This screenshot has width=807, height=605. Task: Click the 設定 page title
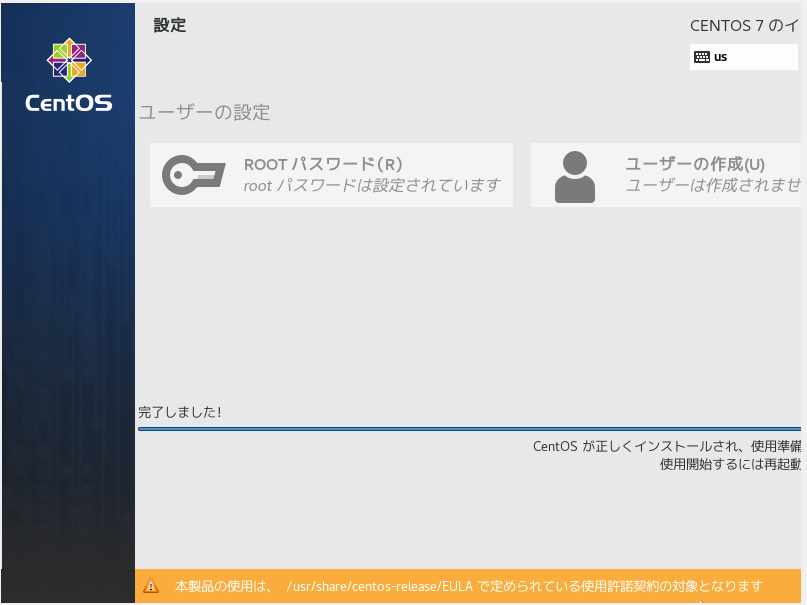170,25
